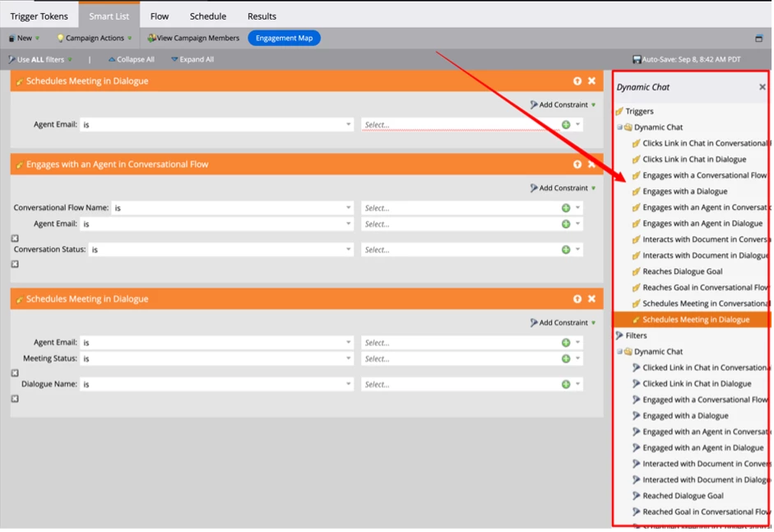The image size is (774, 532).
Task: Collapse the last Schedules Meeting in Dialogue trigger
Action: (x=577, y=299)
